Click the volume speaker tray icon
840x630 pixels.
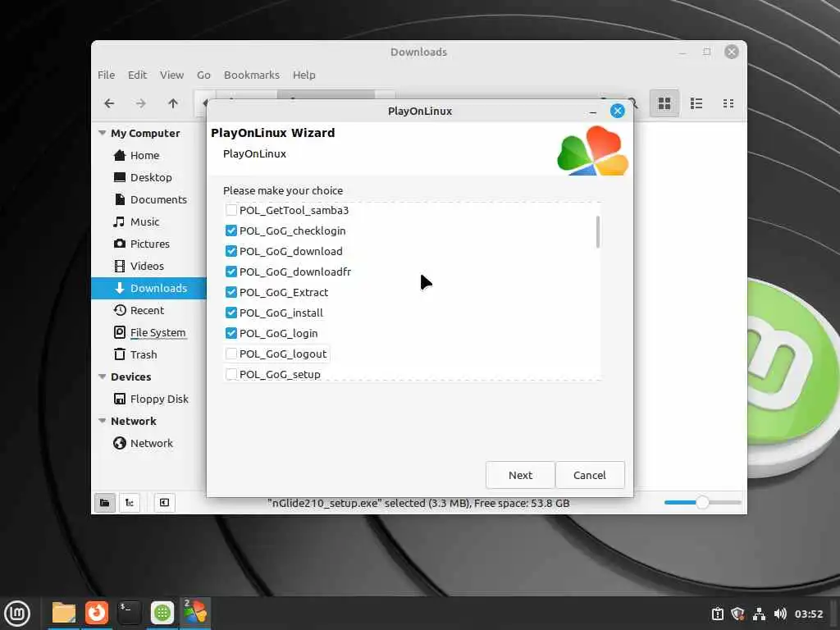[x=780, y=614]
